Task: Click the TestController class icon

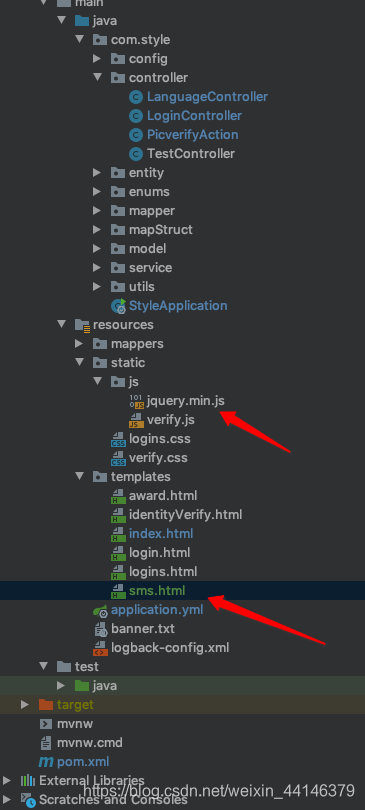Action: pyautogui.click(x=136, y=153)
